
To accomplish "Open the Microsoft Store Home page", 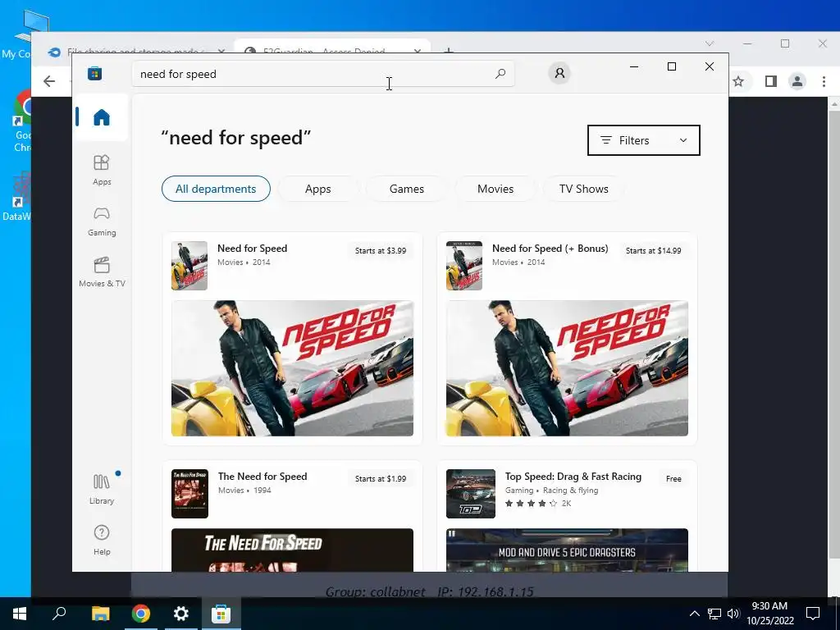I will pyautogui.click(x=101, y=116).
